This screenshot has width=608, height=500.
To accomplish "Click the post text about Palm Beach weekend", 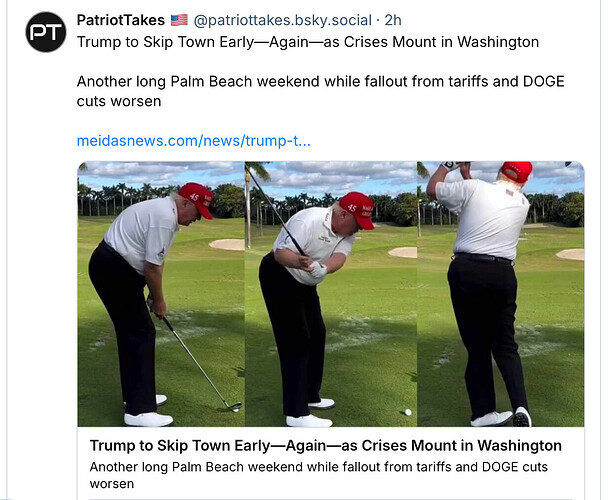I will click(x=320, y=91).
